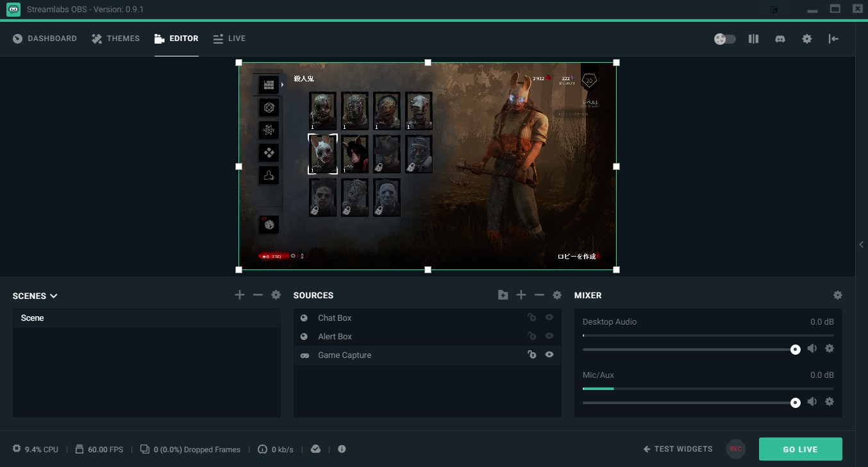Adjust the Mic/Aux volume slider
868x467 pixels.
tap(692, 403)
